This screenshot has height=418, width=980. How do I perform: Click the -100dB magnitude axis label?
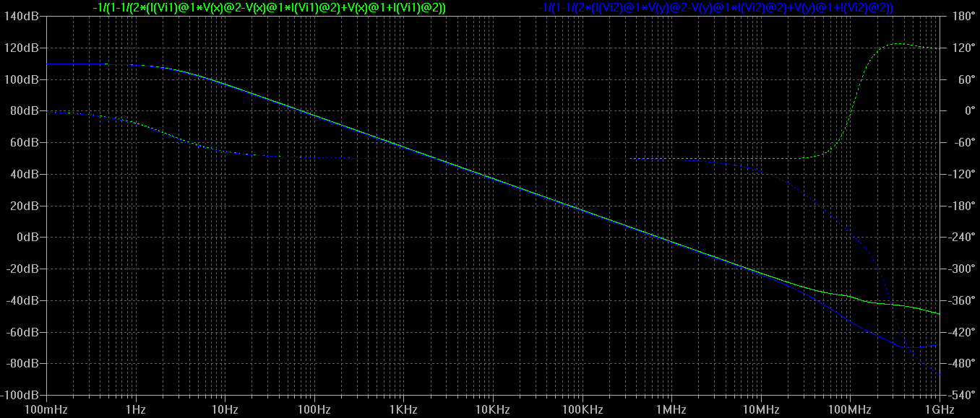click(x=20, y=396)
